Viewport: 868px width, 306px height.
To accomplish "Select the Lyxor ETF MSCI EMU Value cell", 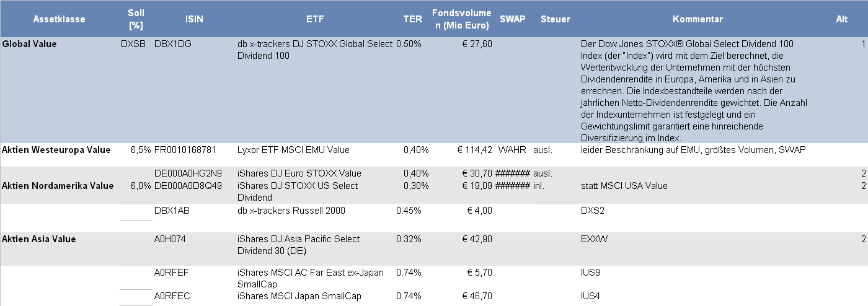I will coord(293,150).
